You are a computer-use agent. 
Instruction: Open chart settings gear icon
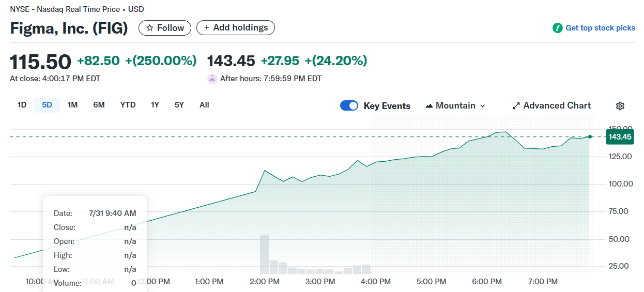(x=620, y=106)
